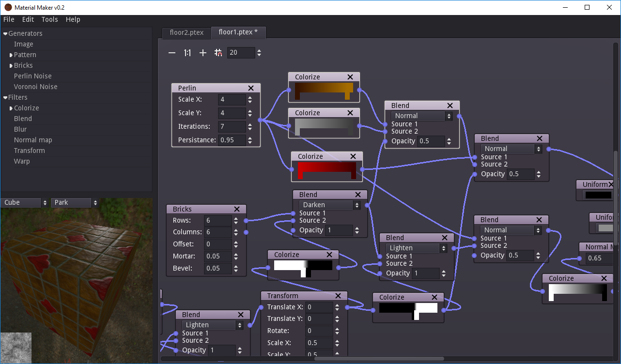Click the noise texture thumbnail in preview

pos(16,348)
